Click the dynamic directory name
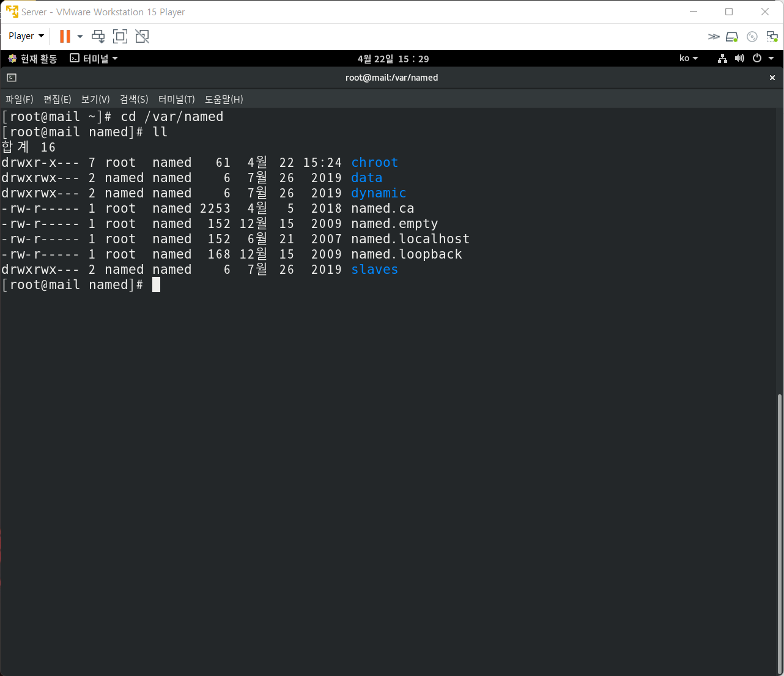Screen dimensions: 784x676 379,193
